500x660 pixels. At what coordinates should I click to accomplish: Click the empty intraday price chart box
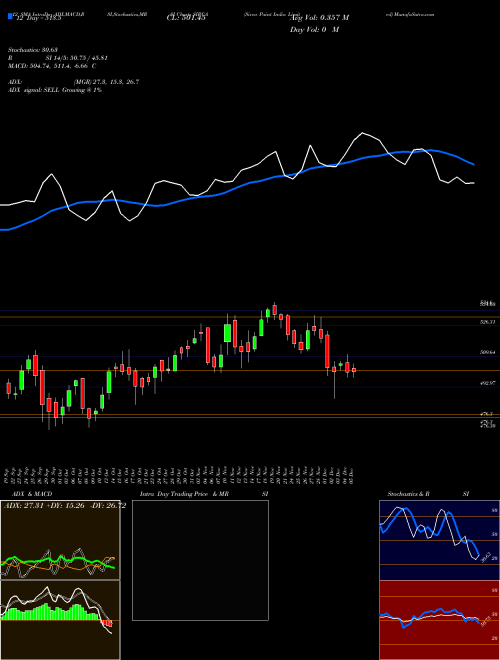coord(200,560)
